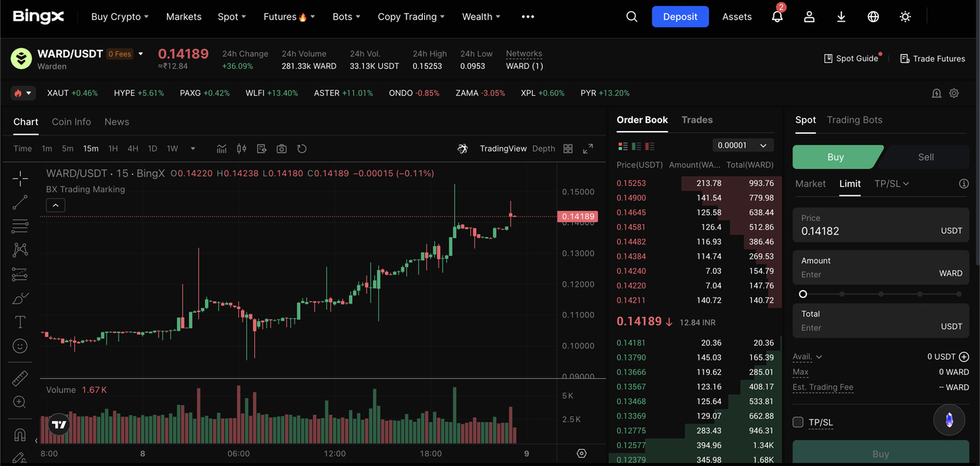Switch theme with the sun icon
The image size is (980, 466).
906,17
